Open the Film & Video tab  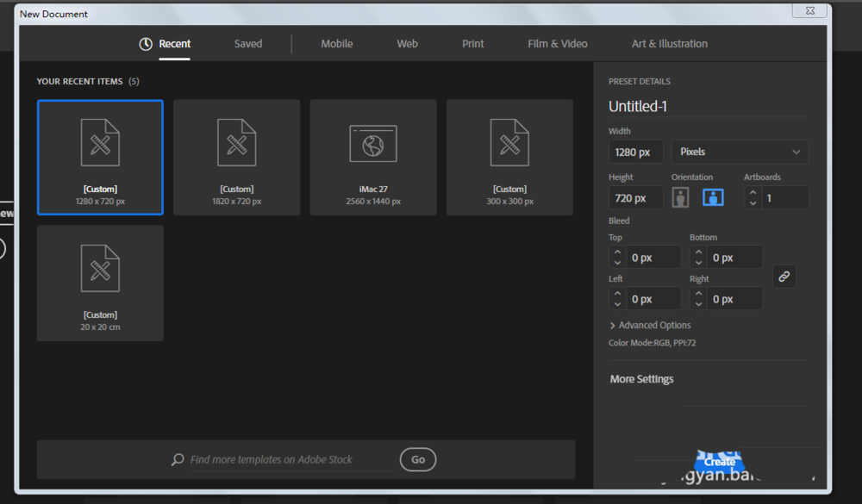pyautogui.click(x=558, y=44)
